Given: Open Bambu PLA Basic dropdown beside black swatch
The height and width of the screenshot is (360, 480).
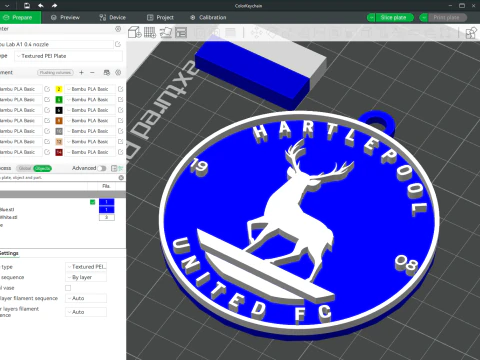Looking at the screenshot, I should tap(90, 110).
